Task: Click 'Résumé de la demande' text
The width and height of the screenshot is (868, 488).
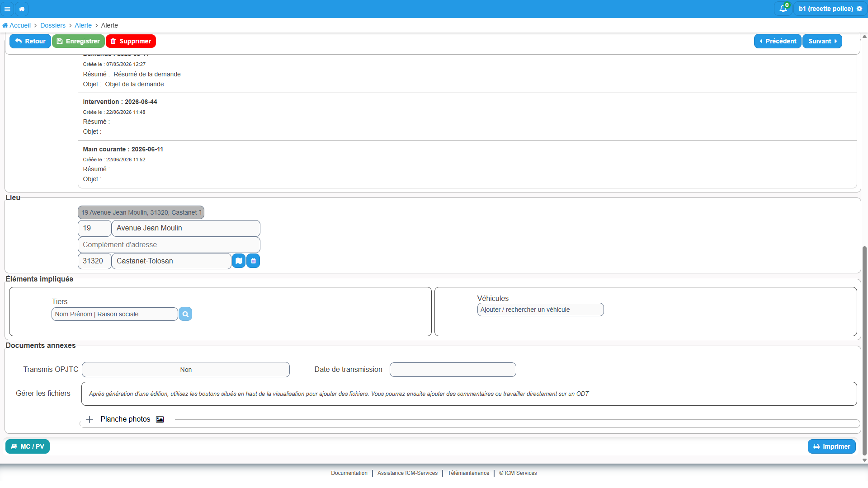Action: click(x=147, y=74)
